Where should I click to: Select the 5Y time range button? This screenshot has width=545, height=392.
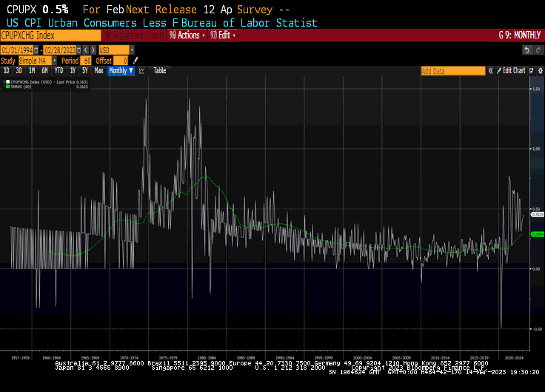pos(84,71)
